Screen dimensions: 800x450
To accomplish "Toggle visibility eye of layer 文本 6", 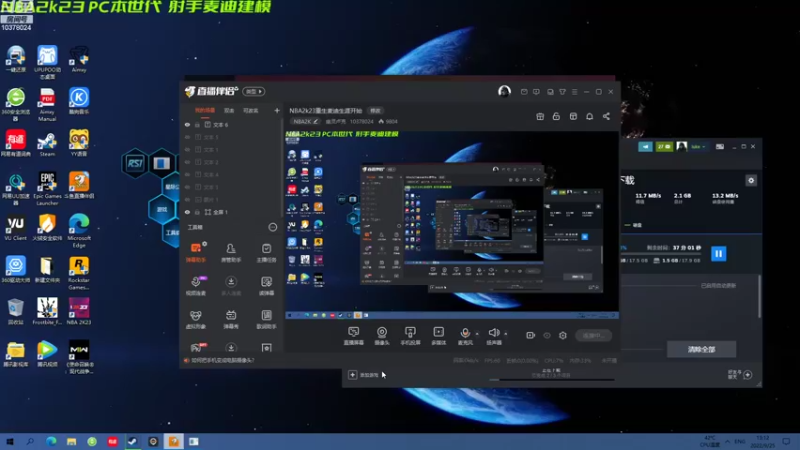I will pyautogui.click(x=187, y=124).
